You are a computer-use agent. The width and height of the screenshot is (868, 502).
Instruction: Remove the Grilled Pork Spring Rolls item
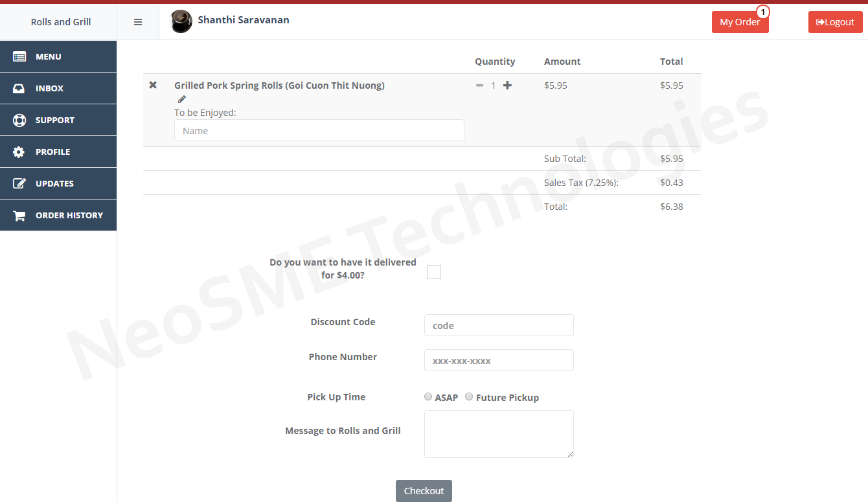(153, 85)
